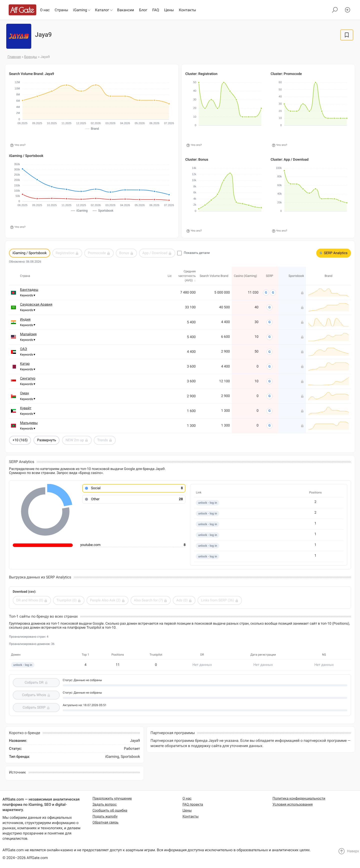Viewport: 360px width, 868px height.
Task: Open the Google SERP icon for UAE row
Action: 269,352
